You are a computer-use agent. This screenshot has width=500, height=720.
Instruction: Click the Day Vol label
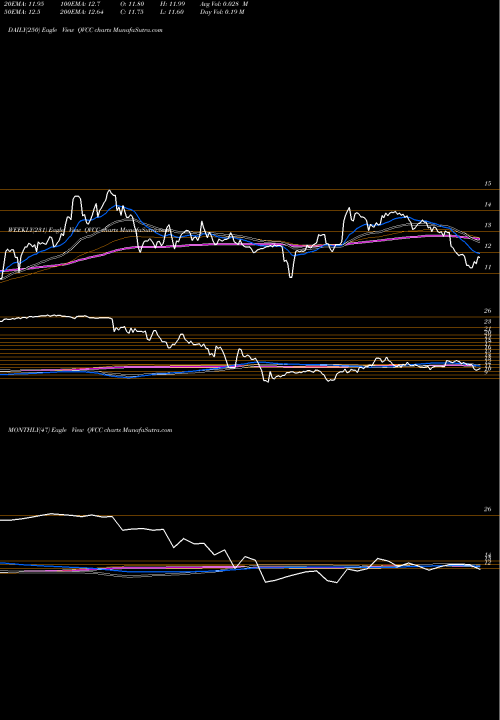click(222, 12)
